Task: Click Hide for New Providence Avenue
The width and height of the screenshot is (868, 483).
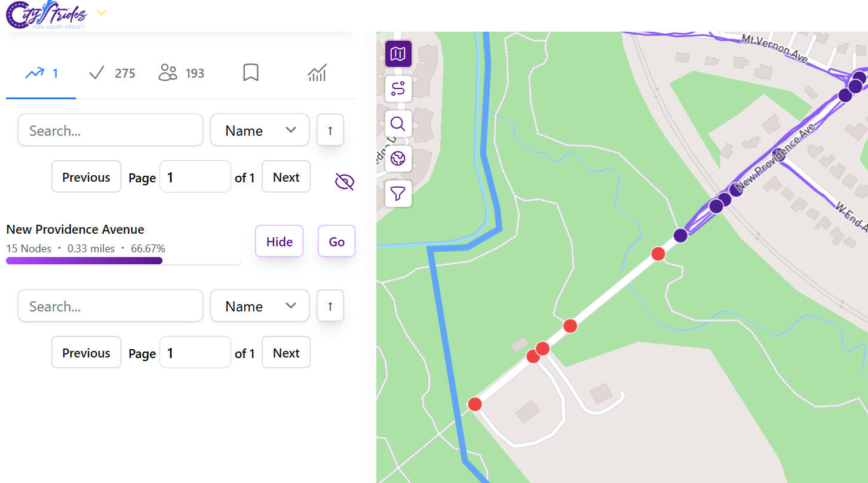Action: coord(279,241)
